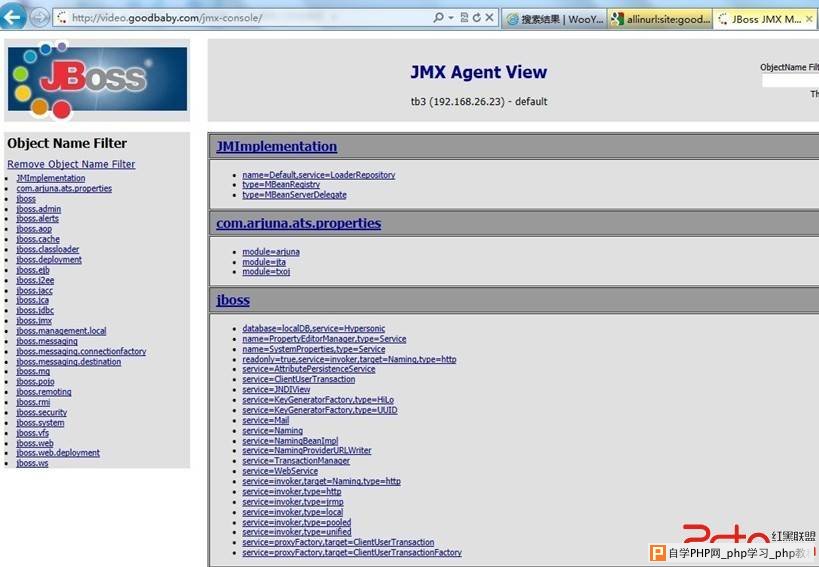
Task: Click the jboss.jacc sidebar link
Action: (x=34, y=290)
